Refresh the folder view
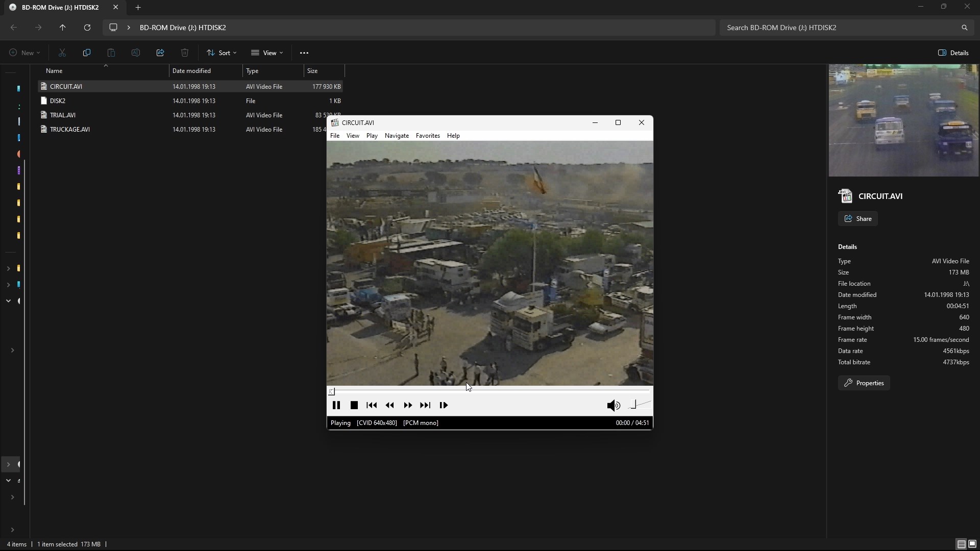The width and height of the screenshot is (980, 551). 87,28
